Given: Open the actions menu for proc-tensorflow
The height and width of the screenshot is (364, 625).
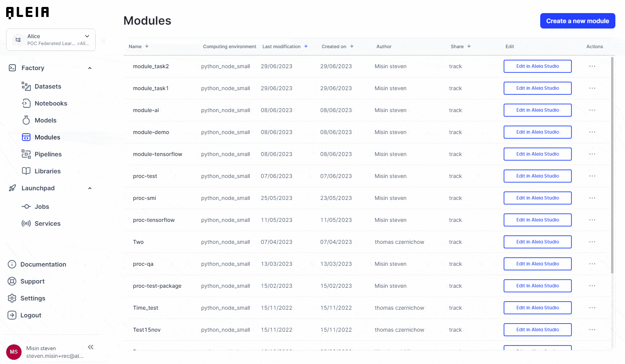Looking at the screenshot, I should click(x=592, y=220).
